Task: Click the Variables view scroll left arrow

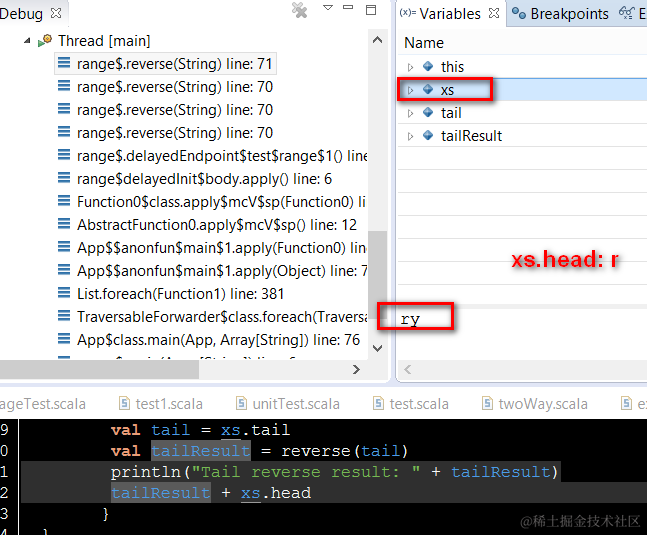Action: (408, 370)
